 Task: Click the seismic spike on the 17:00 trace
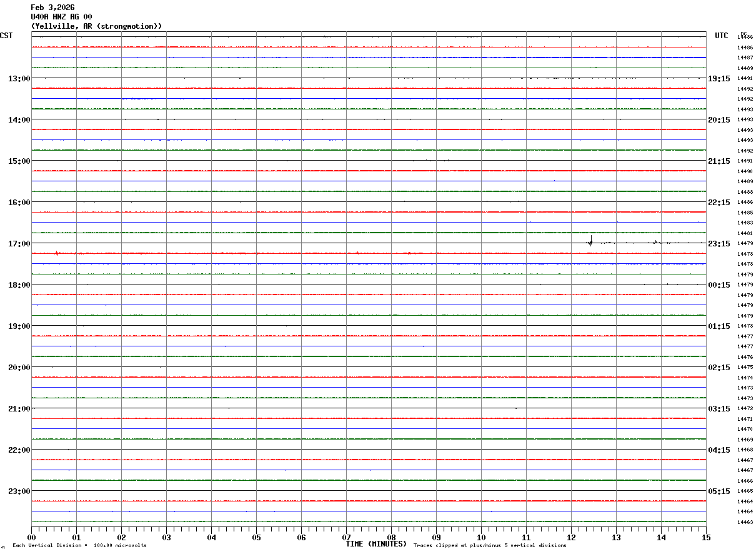point(590,241)
